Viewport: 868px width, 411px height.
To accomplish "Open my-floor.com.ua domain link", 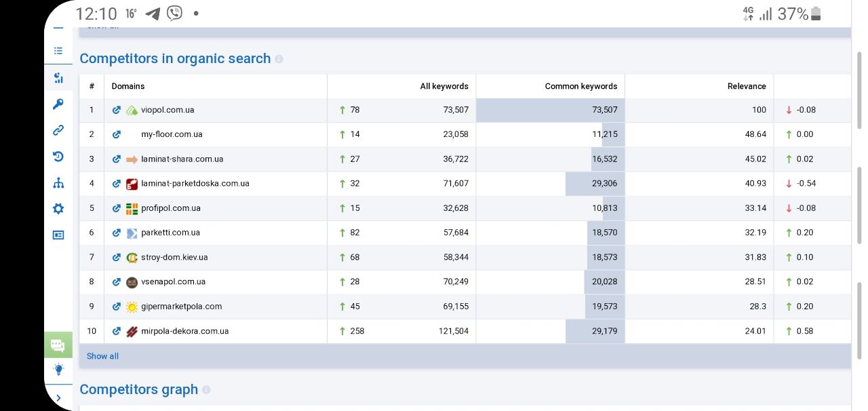I will 172,134.
